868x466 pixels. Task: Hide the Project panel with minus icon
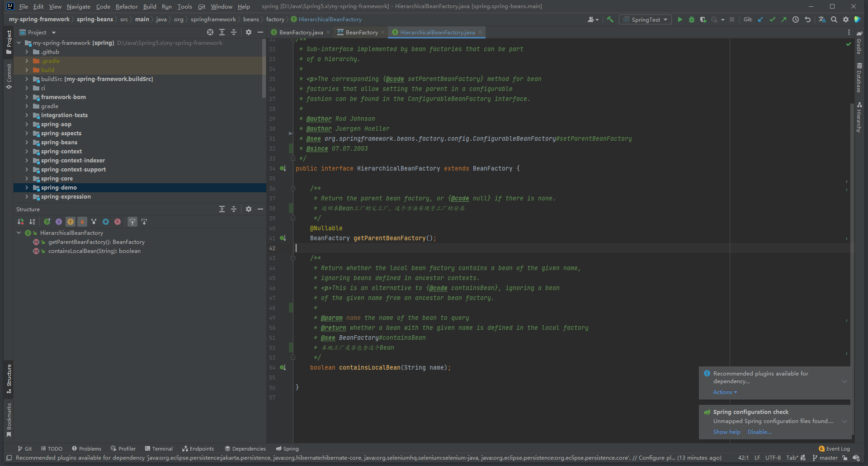[x=260, y=32]
